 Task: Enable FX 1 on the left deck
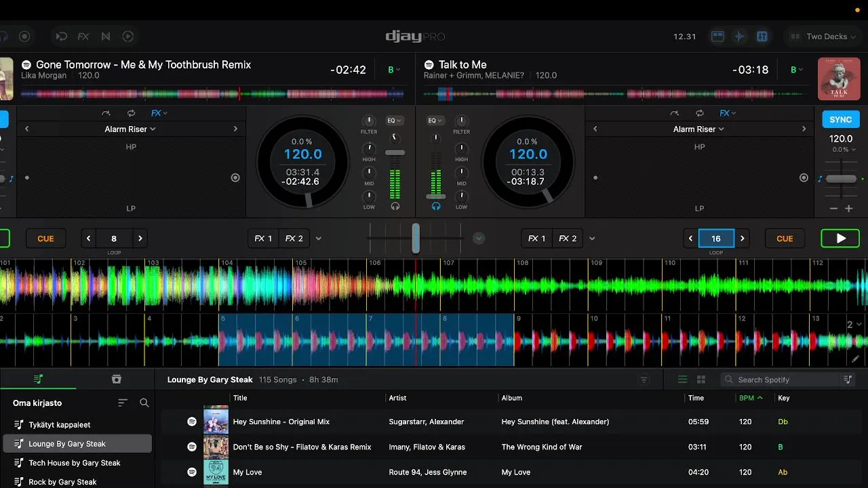[263, 239]
